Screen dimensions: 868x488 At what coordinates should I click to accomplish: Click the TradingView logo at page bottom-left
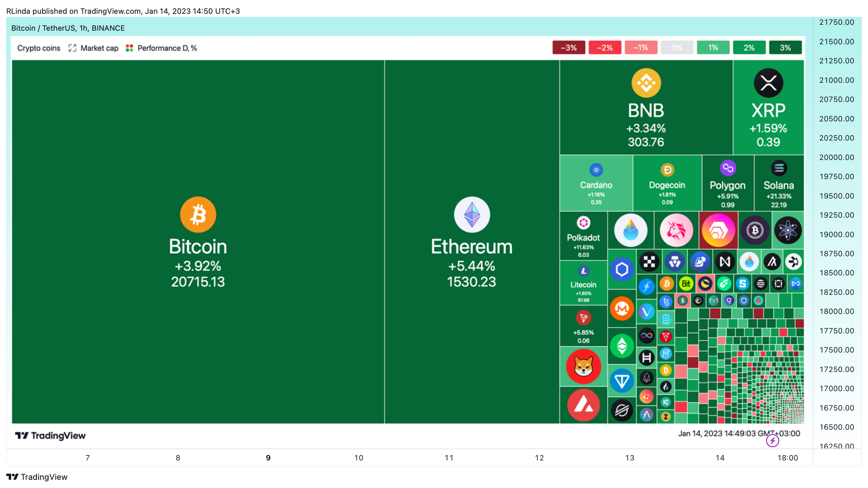(37, 477)
